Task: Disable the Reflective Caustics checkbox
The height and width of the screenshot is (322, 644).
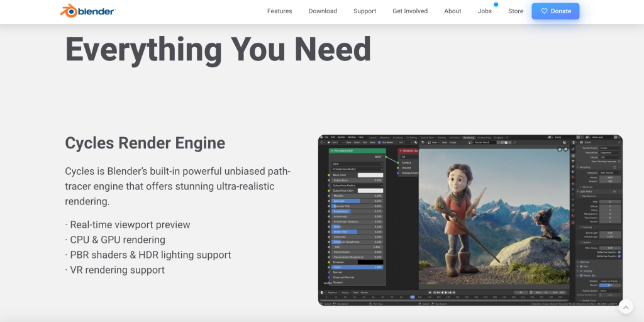Action: pyautogui.click(x=619, y=252)
